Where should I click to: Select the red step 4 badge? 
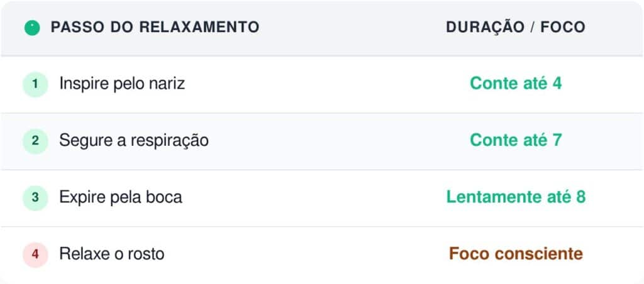coord(35,254)
